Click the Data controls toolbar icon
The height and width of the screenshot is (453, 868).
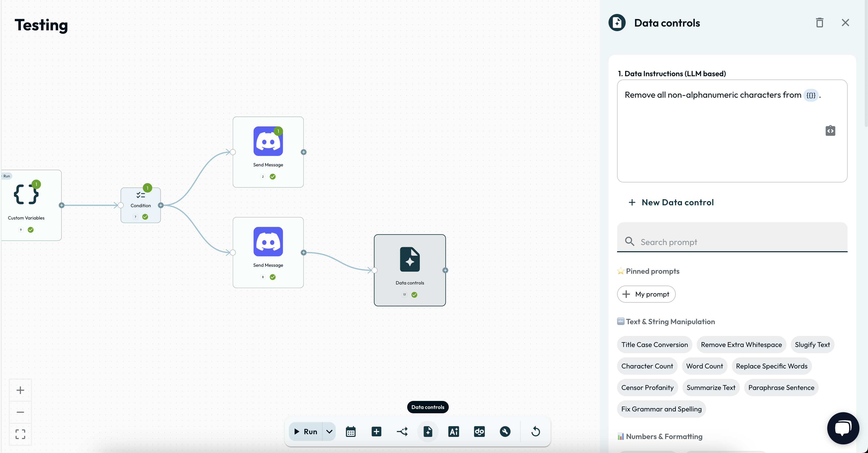pos(428,432)
